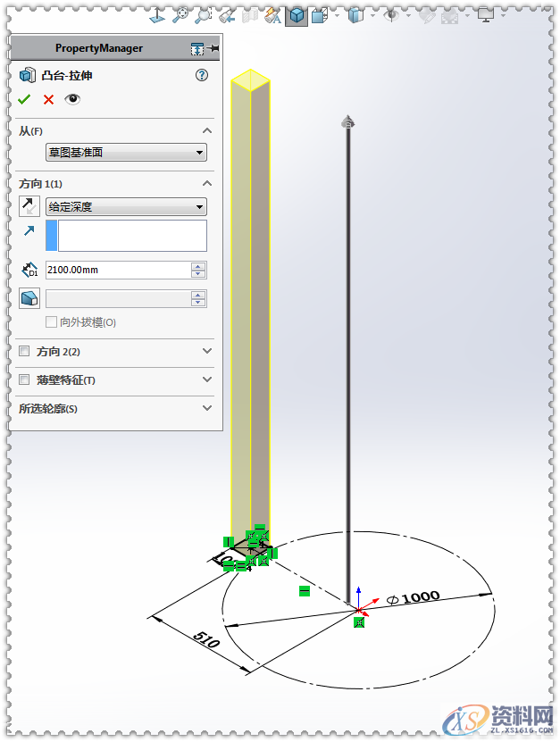Select Zoom to Area tool
This screenshot has width=560, height=742.
[x=203, y=16]
